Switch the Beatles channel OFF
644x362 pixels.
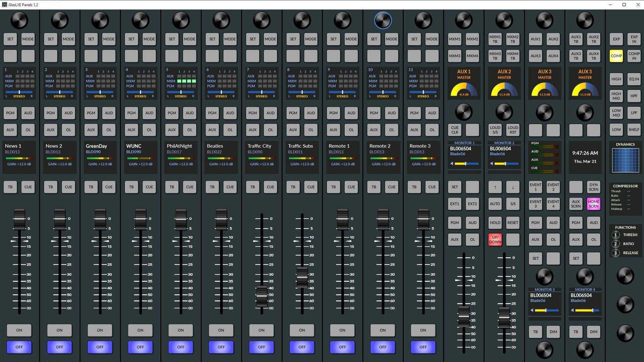point(221,347)
